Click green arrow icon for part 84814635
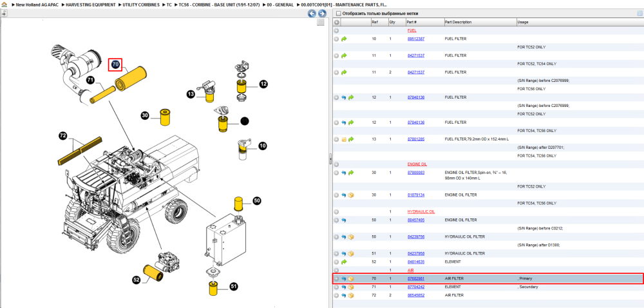 pyautogui.click(x=344, y=262)
